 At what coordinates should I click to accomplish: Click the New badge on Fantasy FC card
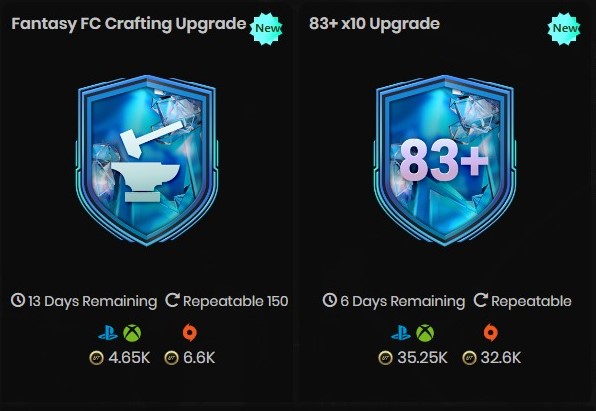pos(266,29)
